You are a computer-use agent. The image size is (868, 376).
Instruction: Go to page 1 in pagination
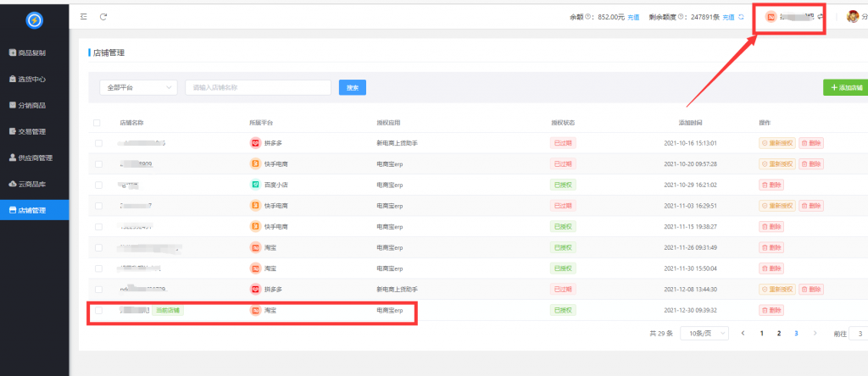click(762, 334)
